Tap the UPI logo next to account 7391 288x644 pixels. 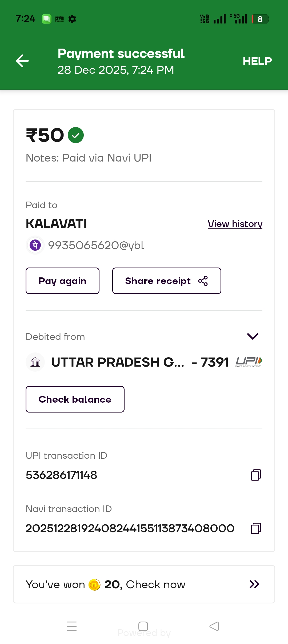point(249,362)
